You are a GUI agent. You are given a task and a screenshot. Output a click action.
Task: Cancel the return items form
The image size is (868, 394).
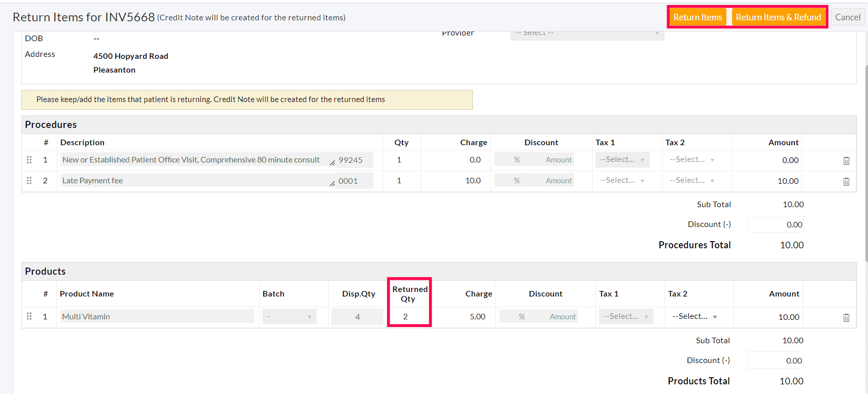point(847,17)
